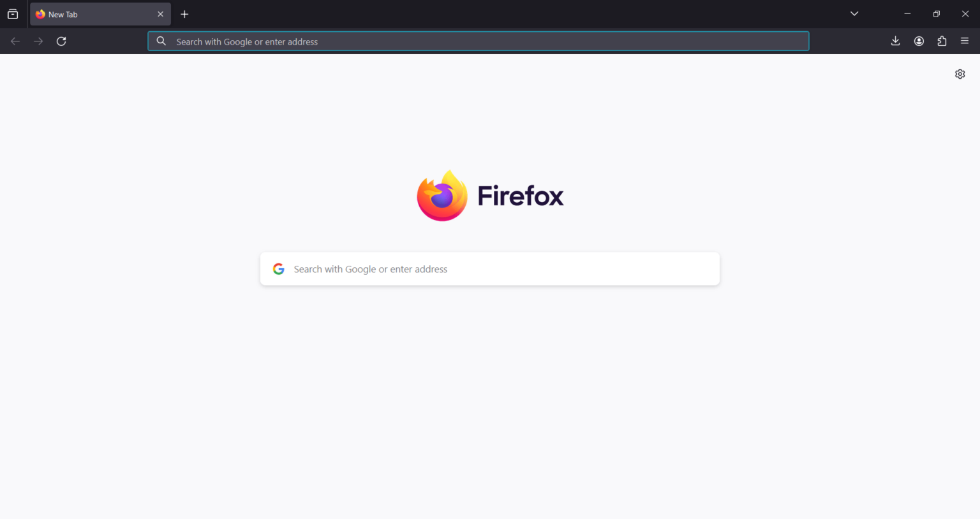This screenshot has height=519, width=980.
Task: Reload the current page
Action: point(61,41)
